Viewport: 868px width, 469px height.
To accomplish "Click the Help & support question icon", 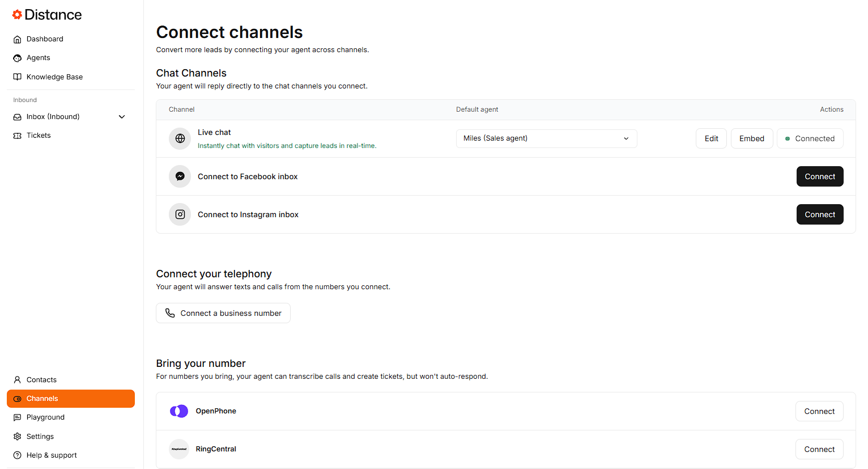I will point(18,455).
